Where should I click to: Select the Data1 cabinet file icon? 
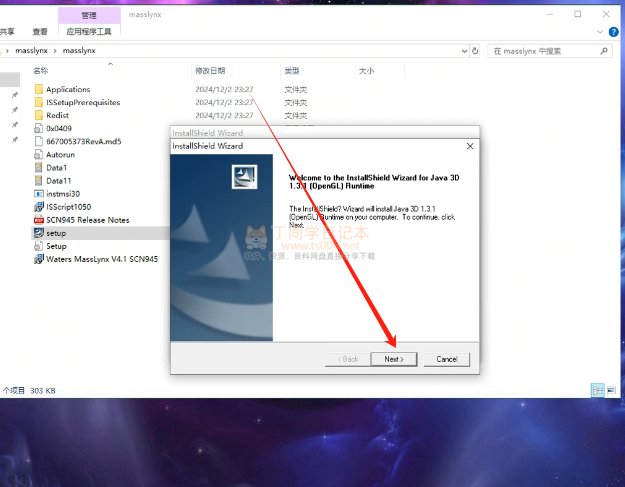click(x=39, y=168)
